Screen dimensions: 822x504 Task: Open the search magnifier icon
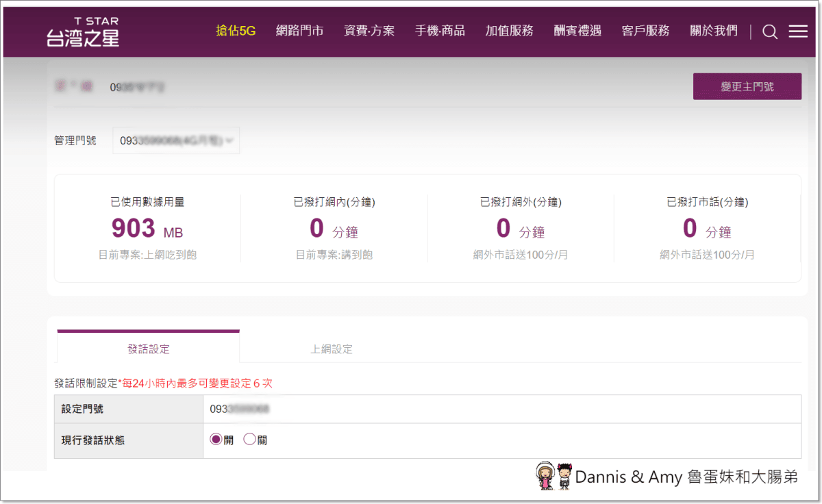coord(770,32)
